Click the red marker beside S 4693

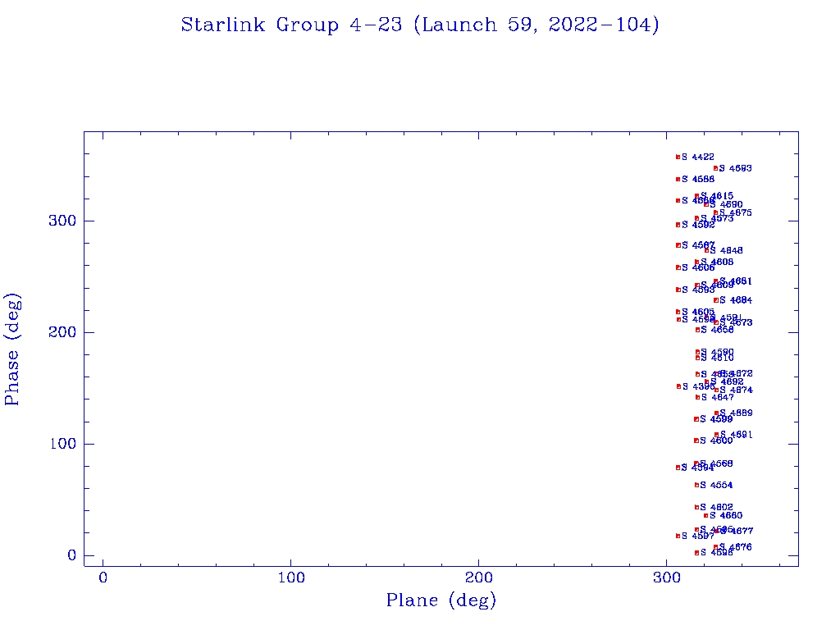pyautogui.click(x=715, y=168)
